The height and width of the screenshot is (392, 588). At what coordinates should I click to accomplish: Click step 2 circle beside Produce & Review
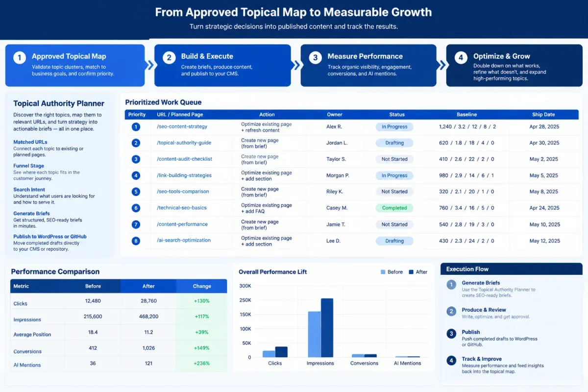coord(451,312)
